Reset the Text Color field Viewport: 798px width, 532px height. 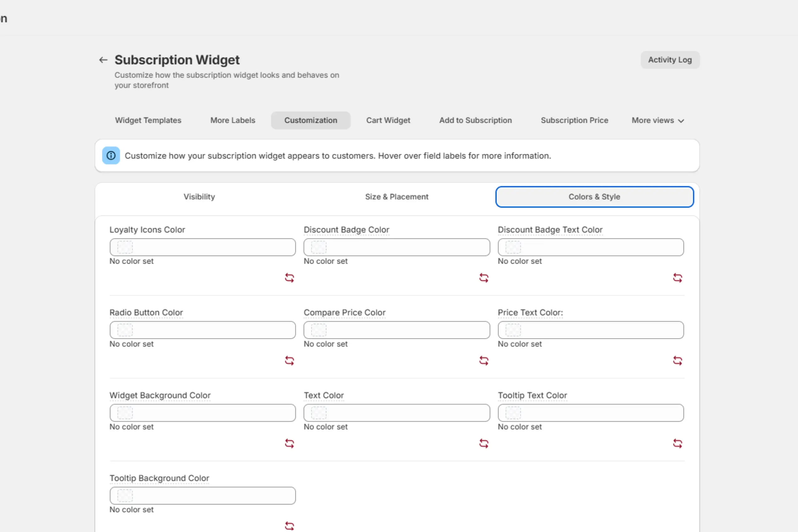coord(484,443)
